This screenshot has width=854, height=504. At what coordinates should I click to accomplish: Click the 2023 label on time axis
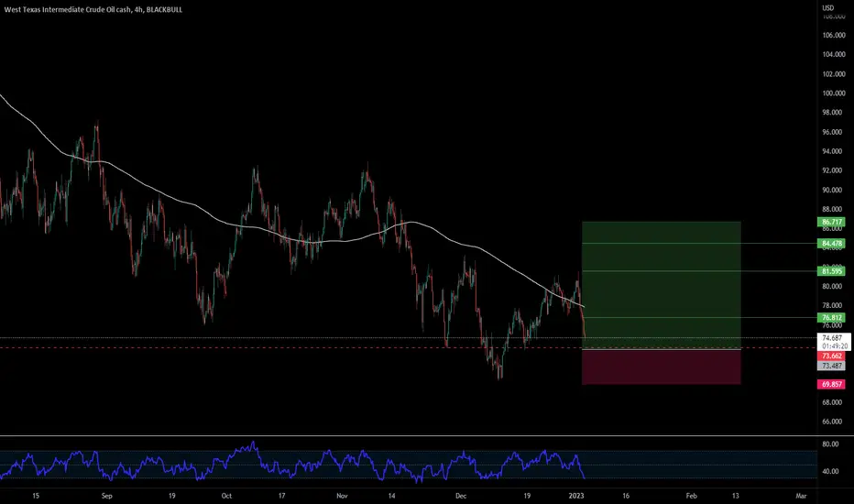pyautogui.click(x=576, y=496)
